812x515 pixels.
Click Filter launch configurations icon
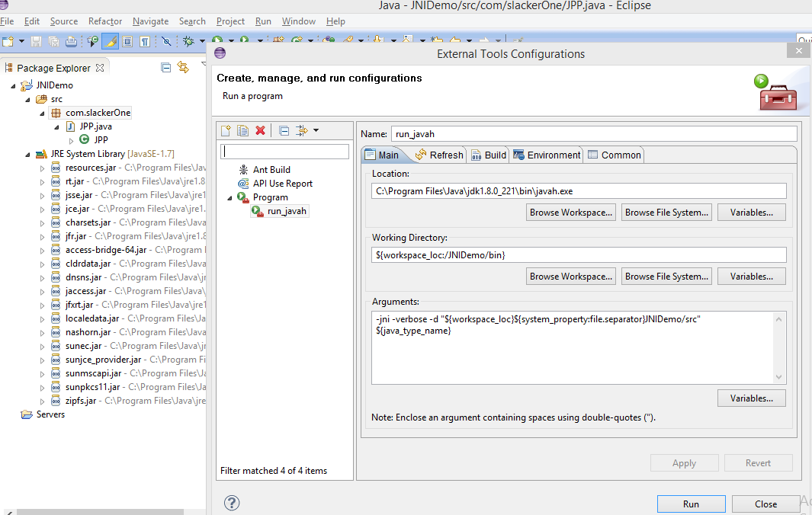301,130
